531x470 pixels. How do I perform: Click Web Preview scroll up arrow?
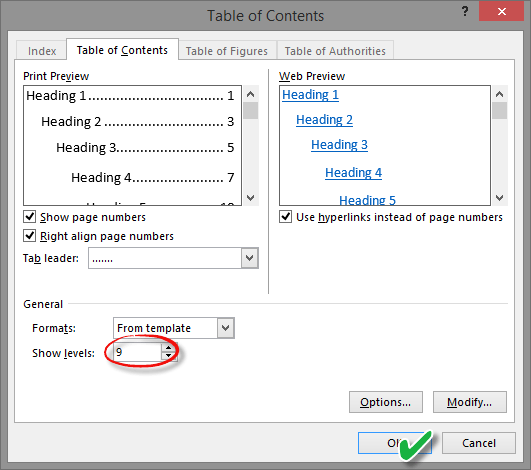500,94
